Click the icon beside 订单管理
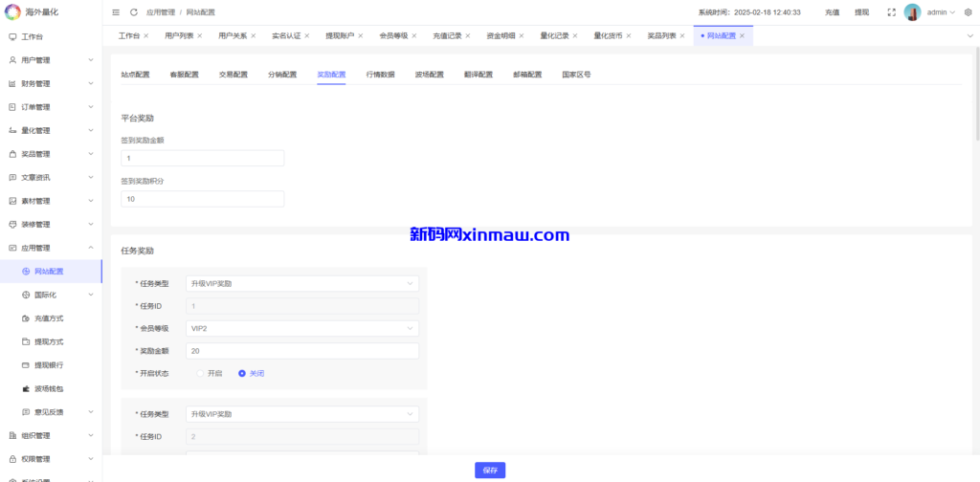 12,107
